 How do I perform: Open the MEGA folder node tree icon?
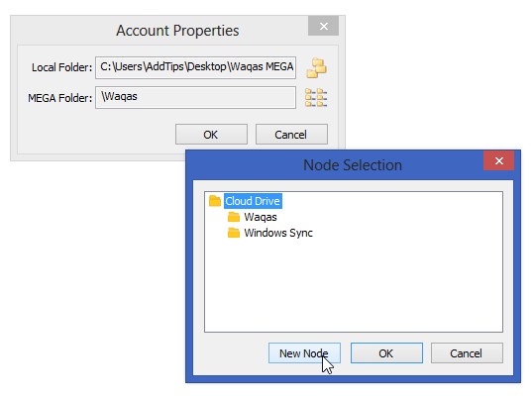click(316, 98)
